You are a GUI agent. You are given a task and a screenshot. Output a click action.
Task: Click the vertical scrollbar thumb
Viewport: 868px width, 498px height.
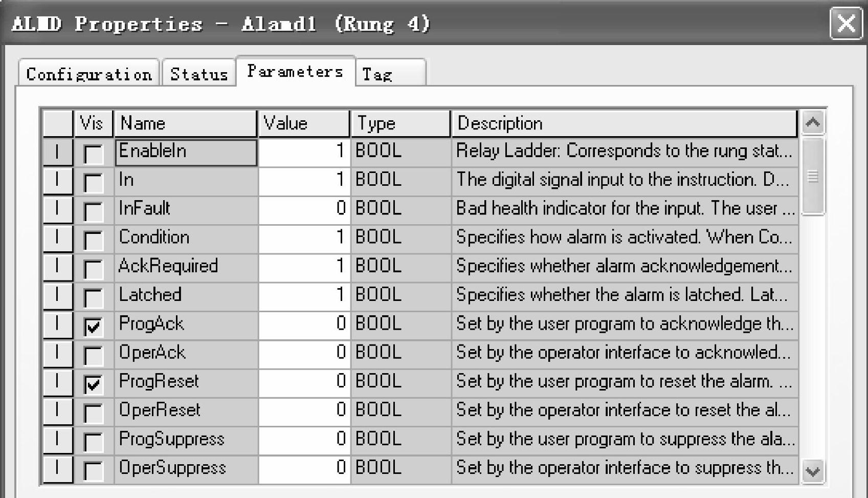pyautogui.click(x=812, y=176)
